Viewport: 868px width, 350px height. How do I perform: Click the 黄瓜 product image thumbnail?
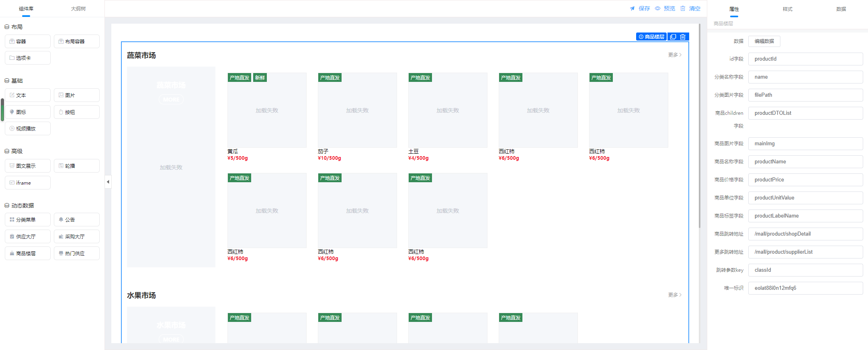point(267,110)
